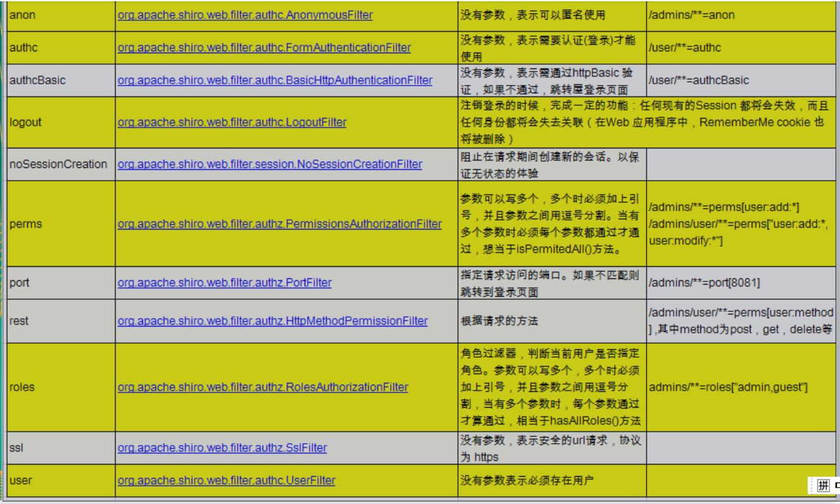Open the BasicHttpAuthenticationFilter link
Viewport: 840px width, 504px height.
coord(275,81)
